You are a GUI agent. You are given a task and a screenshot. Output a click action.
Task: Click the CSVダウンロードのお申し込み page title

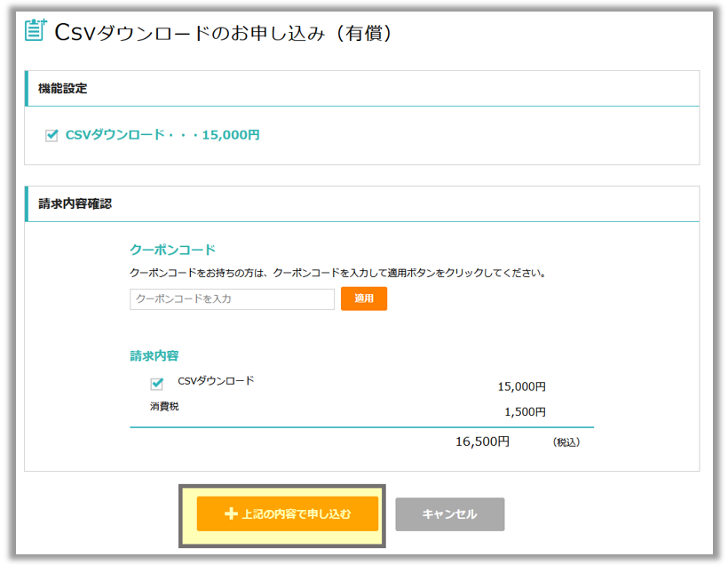[222, 33]
